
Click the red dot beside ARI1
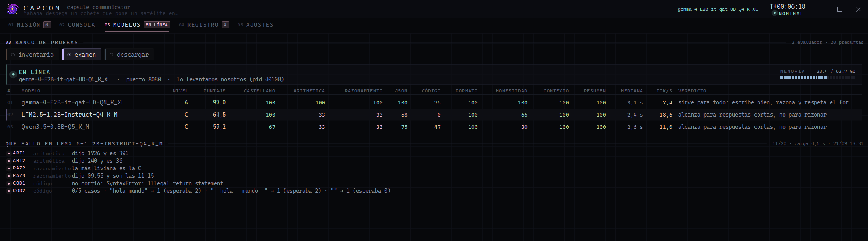(x=9, y=153)
